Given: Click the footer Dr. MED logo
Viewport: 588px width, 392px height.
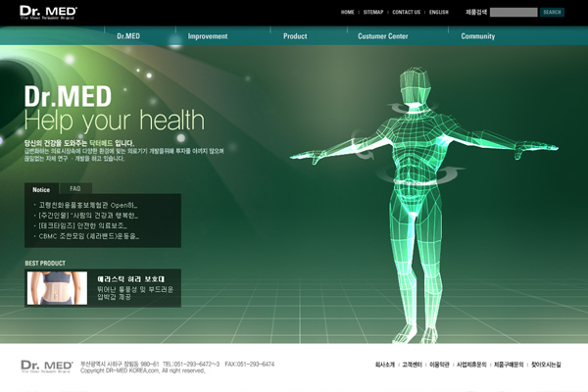Looking at the screenshot, I should [x=47, y=366].
